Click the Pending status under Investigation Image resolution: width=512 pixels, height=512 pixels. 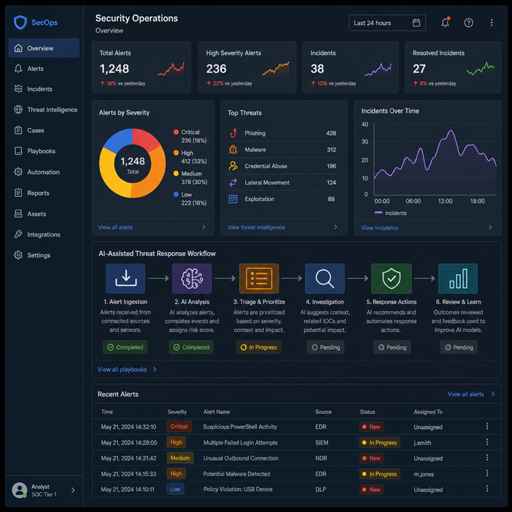326,347
